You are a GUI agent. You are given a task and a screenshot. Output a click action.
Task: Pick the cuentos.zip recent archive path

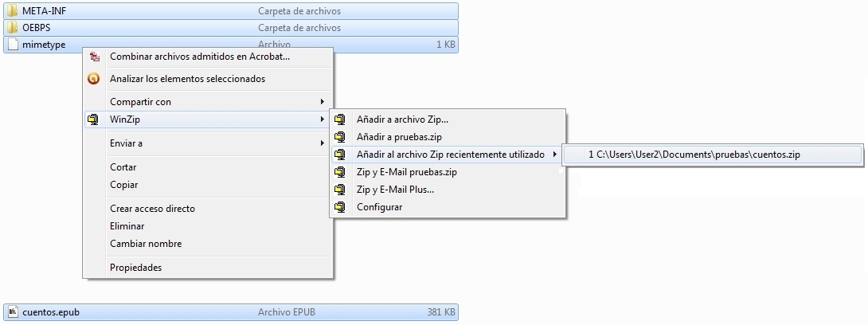tap(694, 155)
